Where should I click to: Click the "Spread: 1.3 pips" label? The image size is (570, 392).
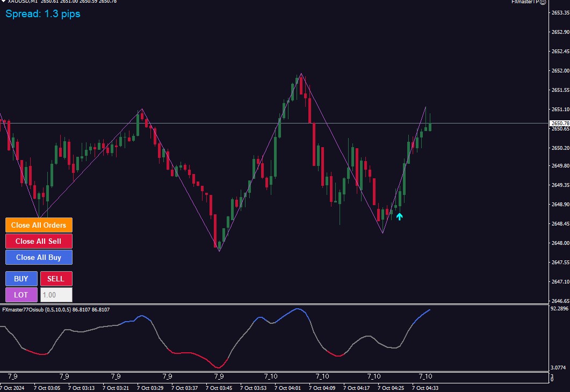pos(43,14)
